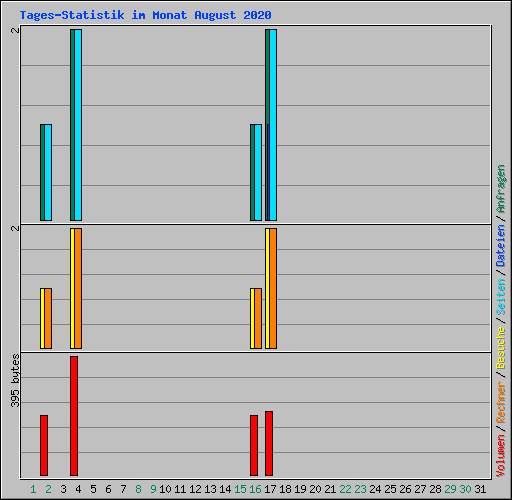
Task: Click the cyan Seiten legend label
Action: (501, 297)
